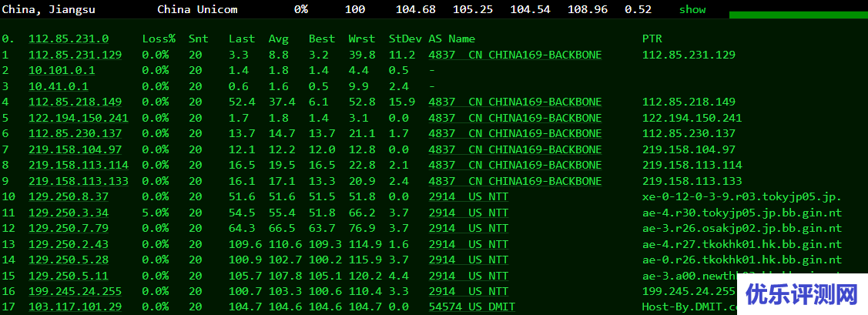Click the "Snt" column header
The image size is (868, 315).
pos(199,39)
